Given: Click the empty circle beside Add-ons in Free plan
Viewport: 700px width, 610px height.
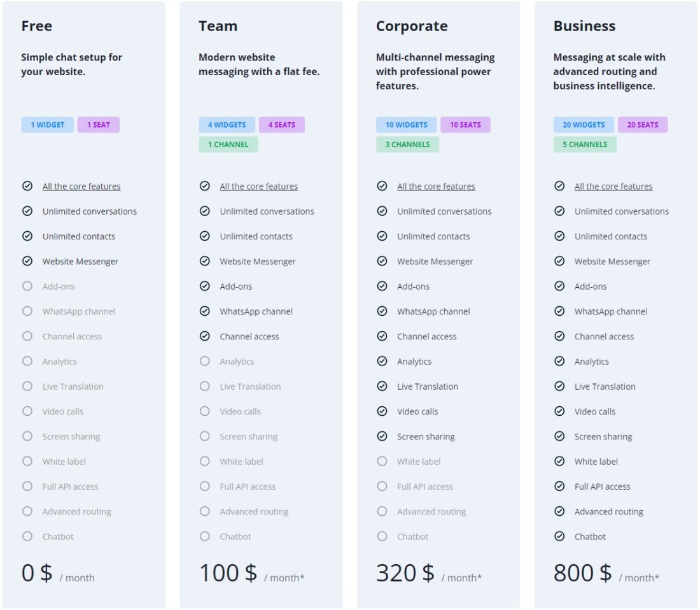Looking at the screenshot, I should click(x=27, y=286).
